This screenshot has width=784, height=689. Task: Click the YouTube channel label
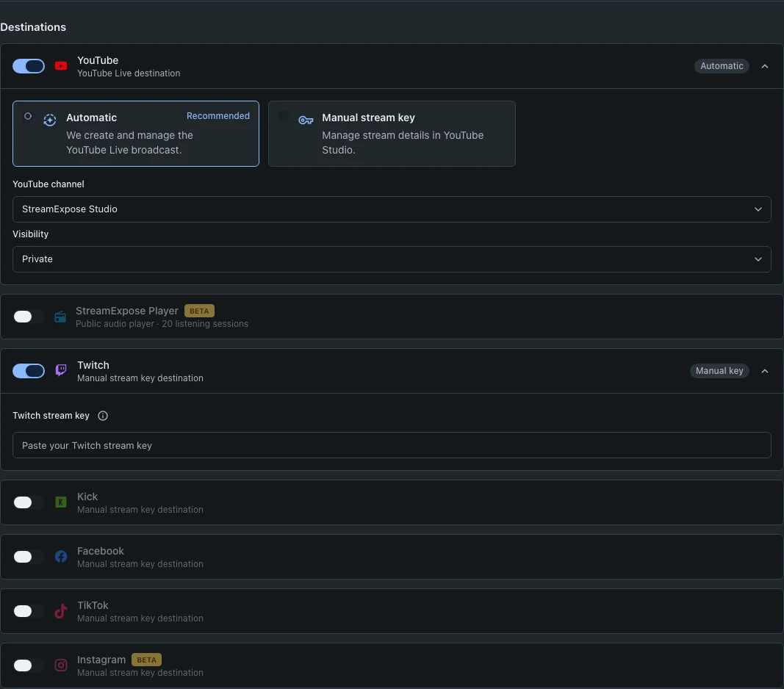coord(48,184)
